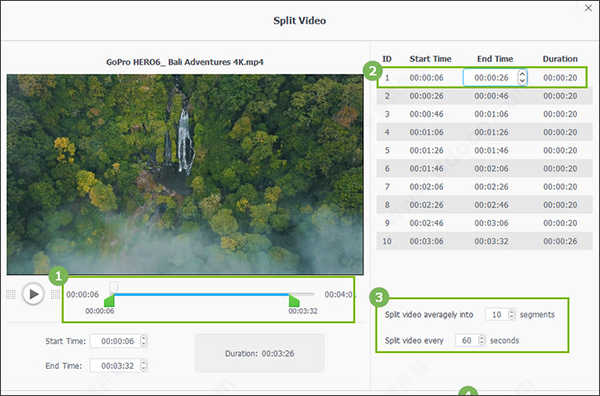This screenshot has height=396, width=600.
Task: Click the green start trim marker at 00:00:06
Action: point(109,301)
